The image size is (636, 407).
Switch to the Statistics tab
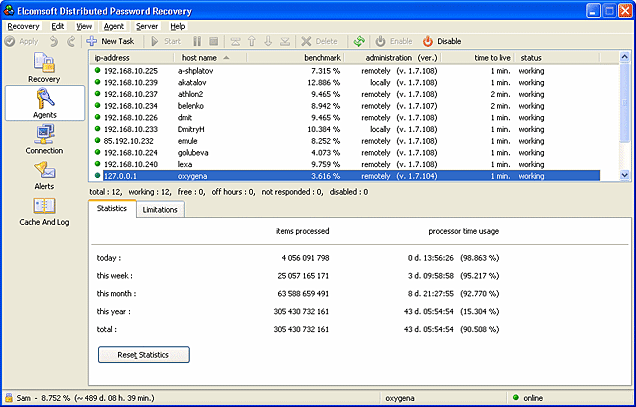[112, 209]
